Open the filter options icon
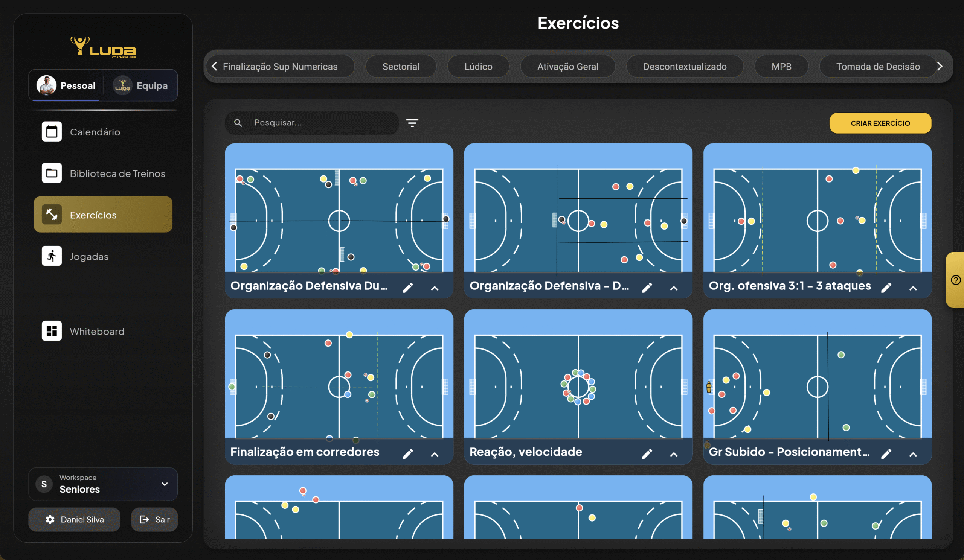This screenshot has height=560, width=964. (x=412, y=123)
